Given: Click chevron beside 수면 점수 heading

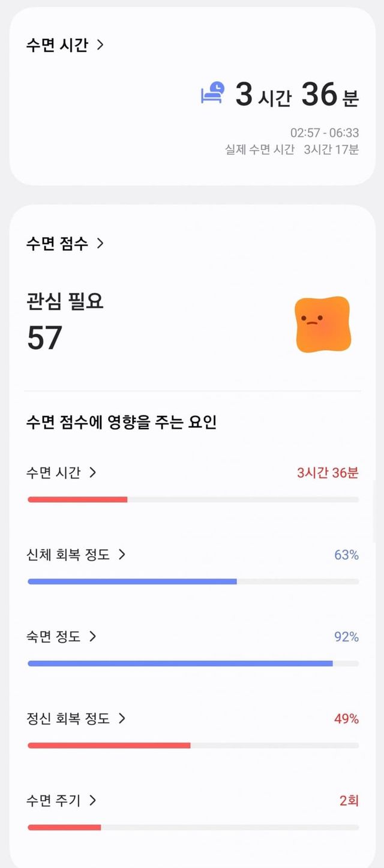Looking at the screenshot, I should tap(100, 243).
